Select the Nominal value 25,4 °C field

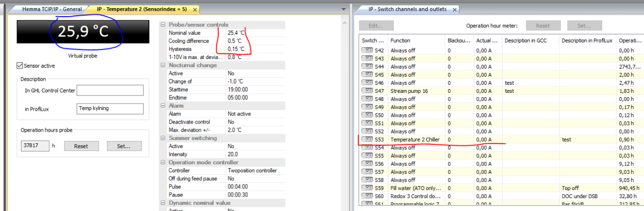coord(255,33)
